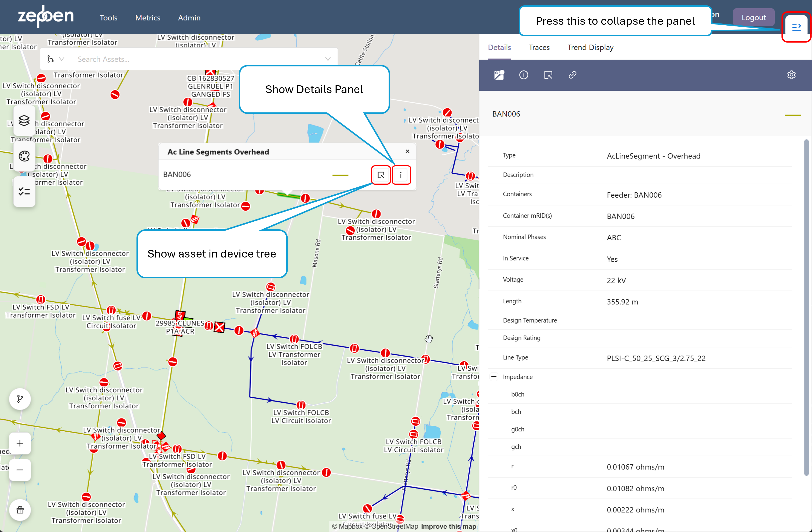Log out using the Logout button

pyautogui.click(x=754, y=17)
